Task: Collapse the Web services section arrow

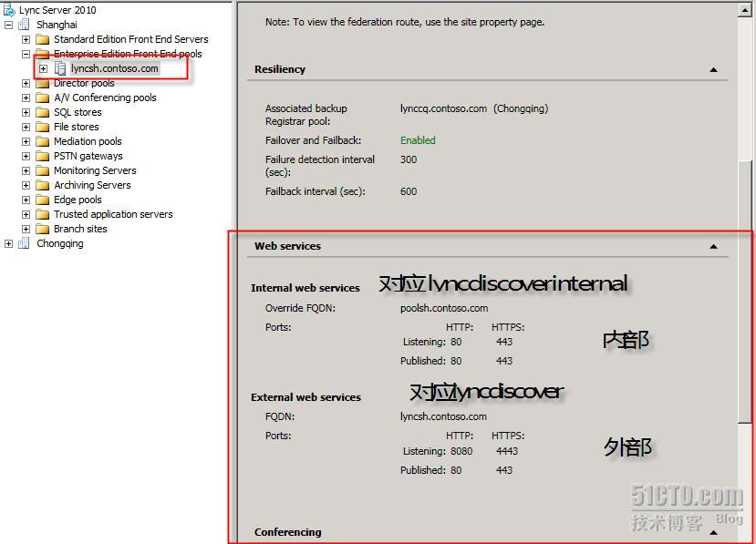Action: [713, 247]
